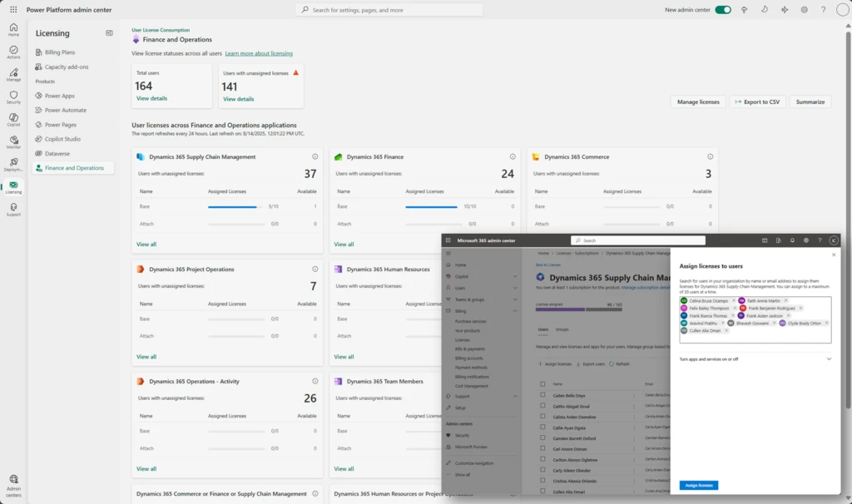
Task: Select all users via the Name header checkbox
Action: 542,384
